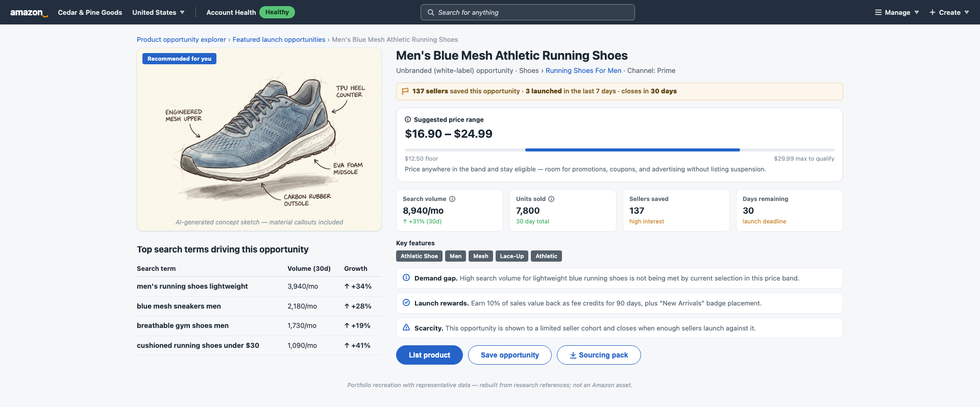Screen dimensions: 980x407
Task: Click the high interest label
Action: coord(647,221)
